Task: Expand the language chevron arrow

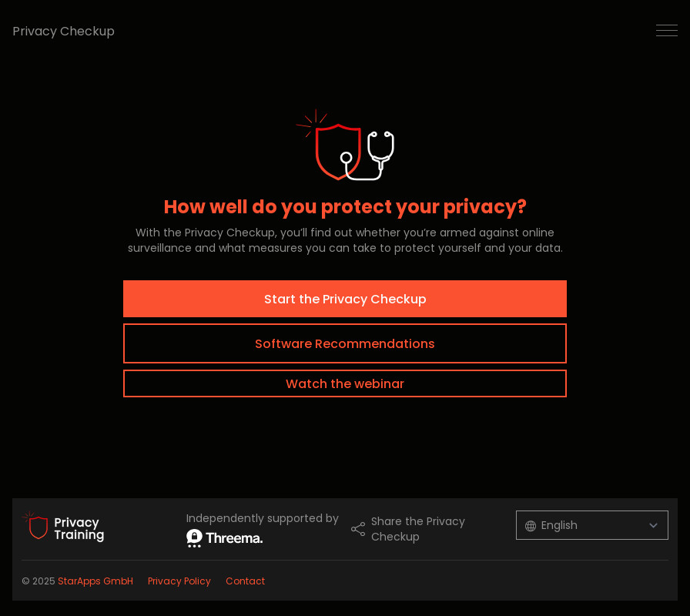Action: (653, 526)
